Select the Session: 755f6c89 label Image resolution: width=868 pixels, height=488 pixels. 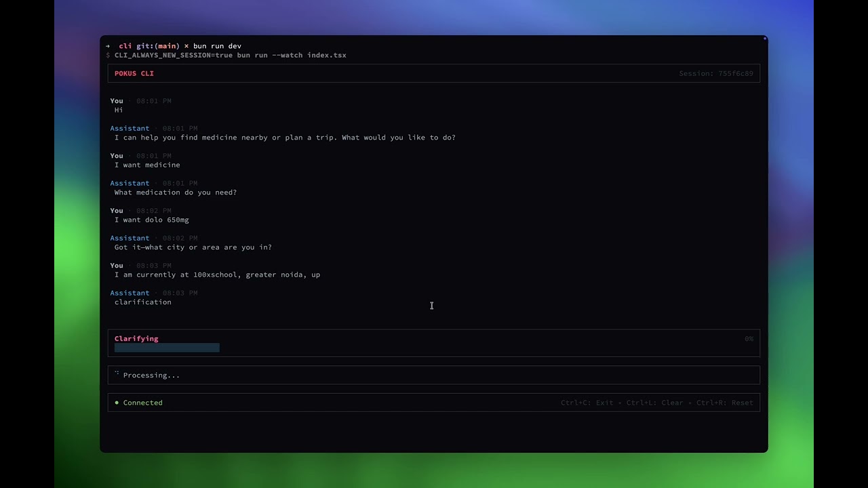(716, 73)
